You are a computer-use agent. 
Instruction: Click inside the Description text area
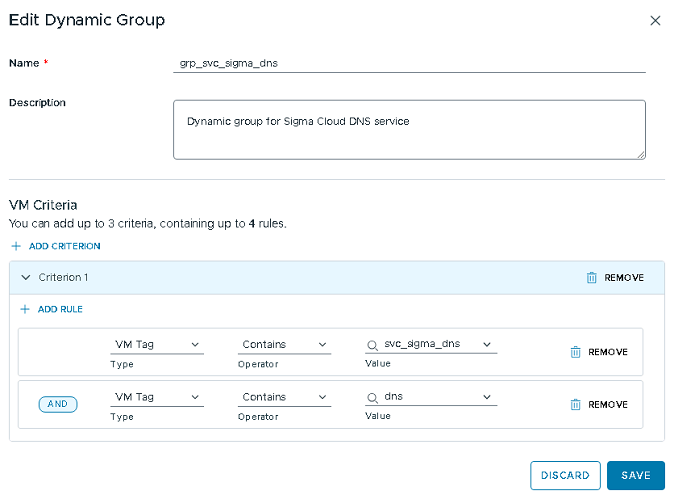409,129
